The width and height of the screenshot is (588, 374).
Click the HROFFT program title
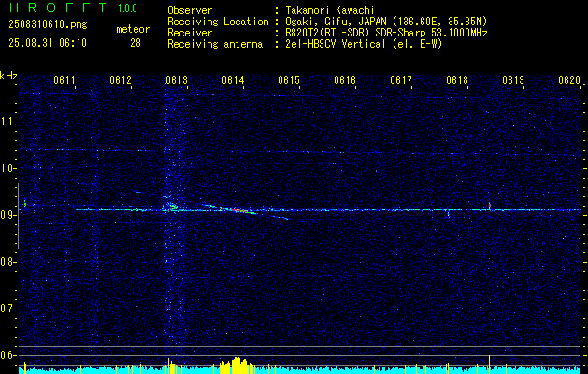tap(58, 7)
